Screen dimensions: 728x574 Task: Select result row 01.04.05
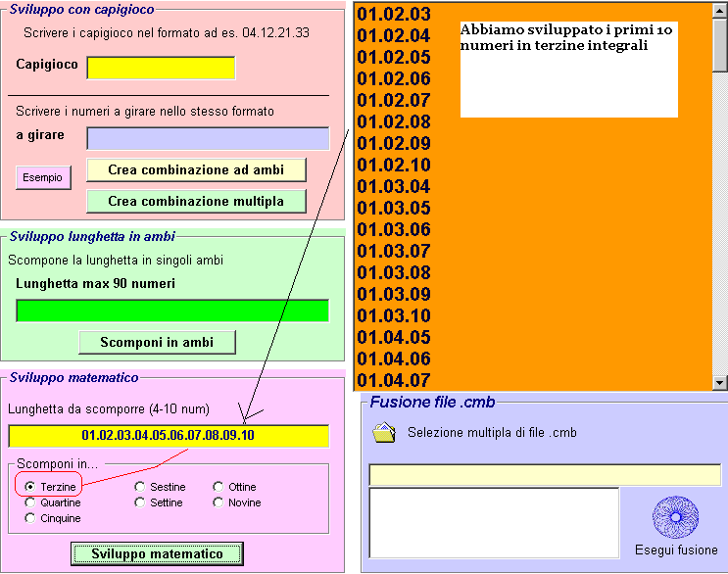tap(394, 338)
